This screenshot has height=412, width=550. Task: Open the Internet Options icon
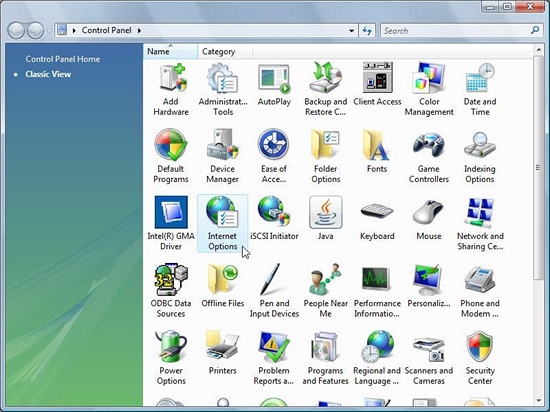(222, 223)
